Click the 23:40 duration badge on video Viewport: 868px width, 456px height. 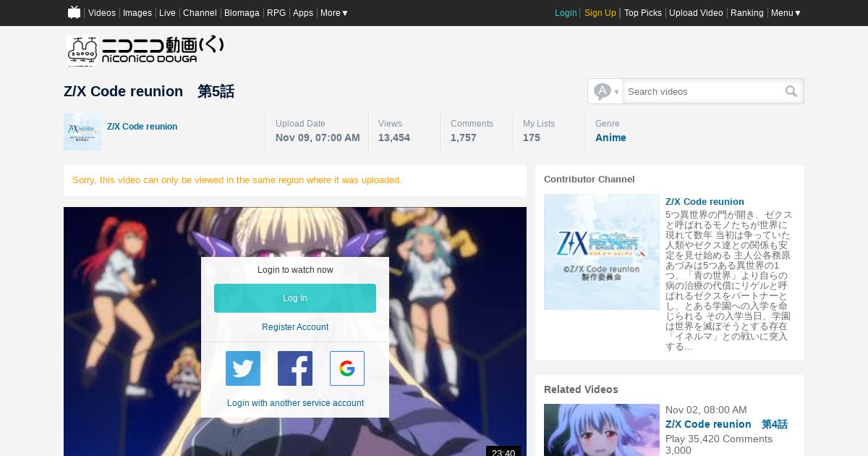503,452
